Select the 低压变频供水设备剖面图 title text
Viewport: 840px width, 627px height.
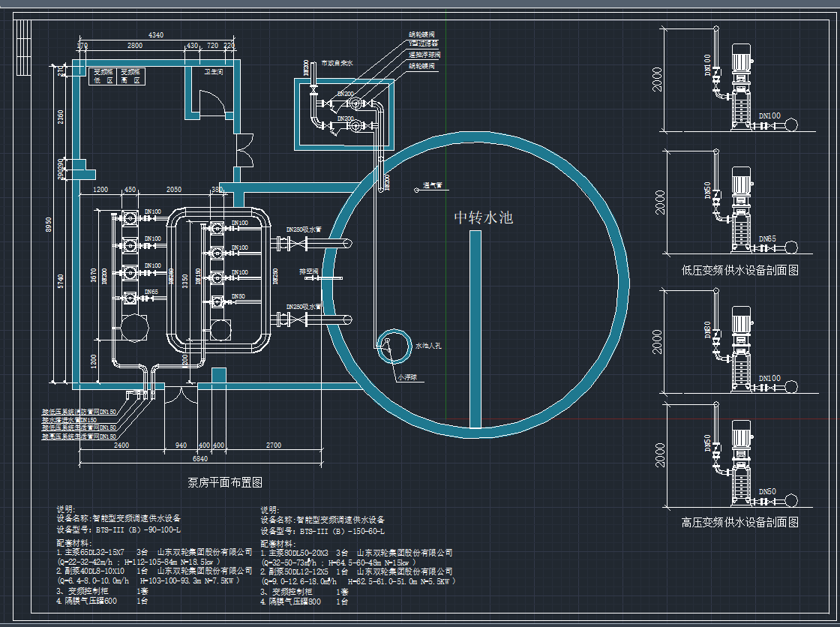click(739, 271)
